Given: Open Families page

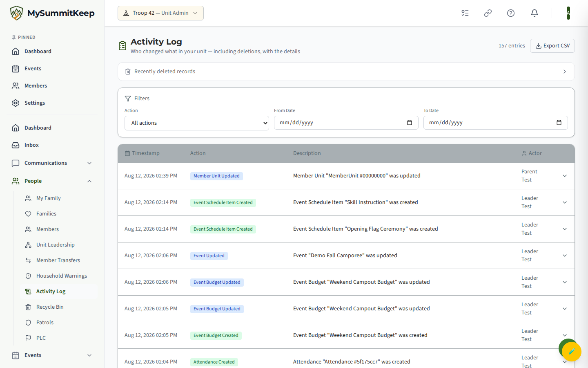Looking at the screenshot, I should pyautogui.click(x=59, y=214).
